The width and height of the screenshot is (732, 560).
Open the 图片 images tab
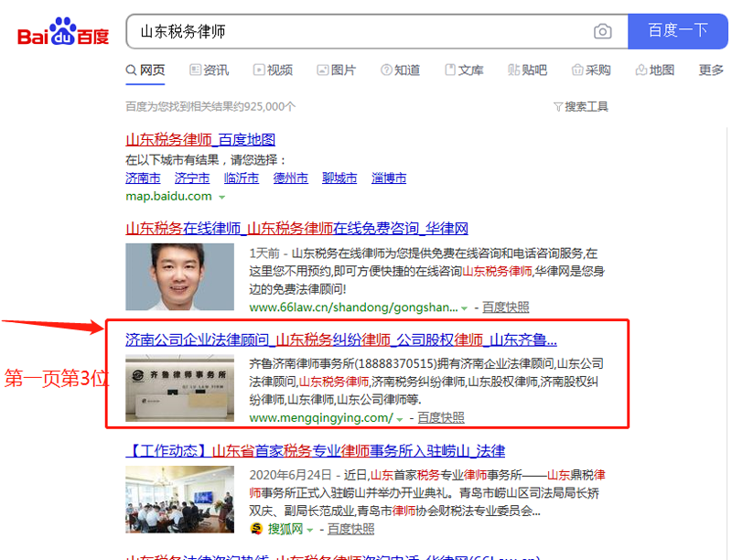336,70
